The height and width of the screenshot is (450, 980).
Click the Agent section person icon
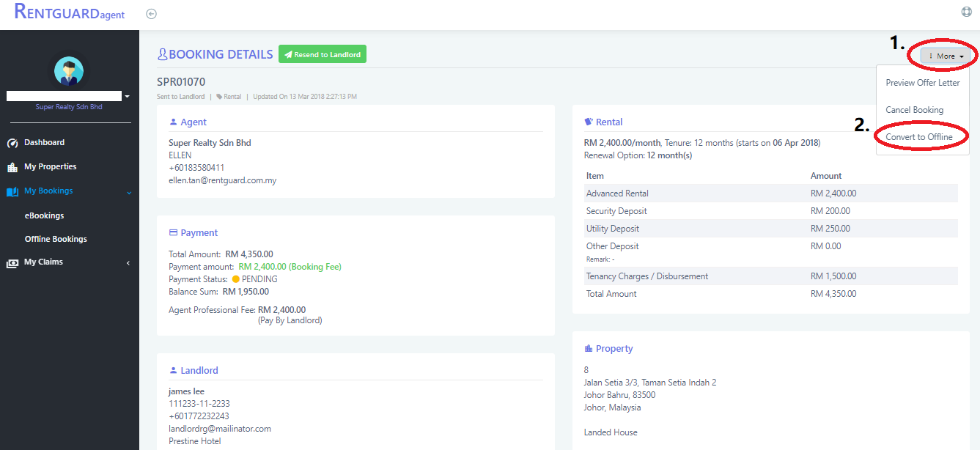click(x=173, y=122)
